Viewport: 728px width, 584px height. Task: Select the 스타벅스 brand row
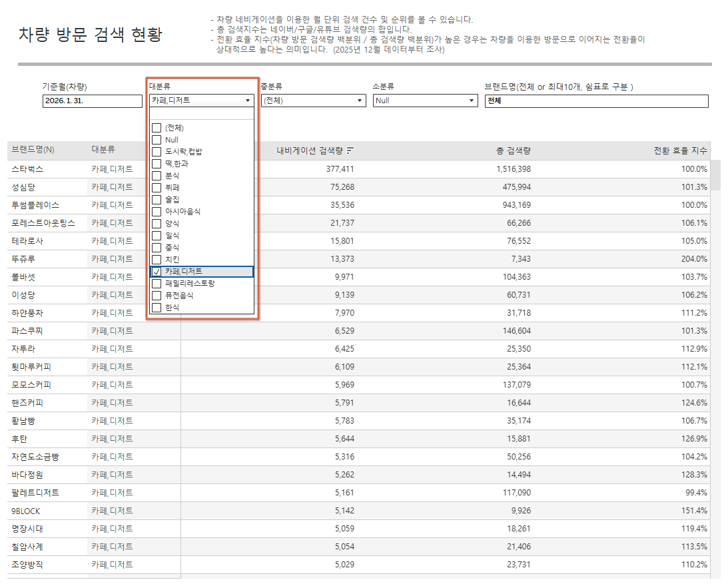(x=27, y=169)
